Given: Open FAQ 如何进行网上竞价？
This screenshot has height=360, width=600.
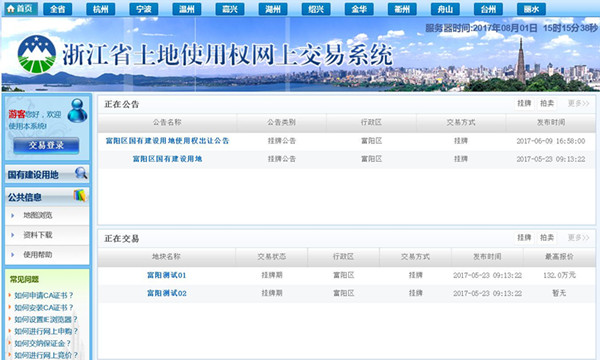Looking at the screenshot, I should pos(46,355).
